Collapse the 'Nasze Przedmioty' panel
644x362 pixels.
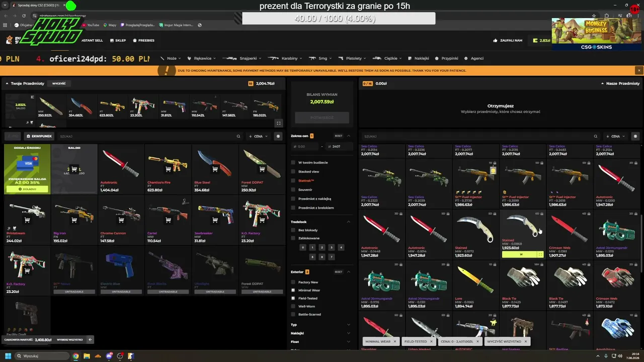tap(603, 83)
